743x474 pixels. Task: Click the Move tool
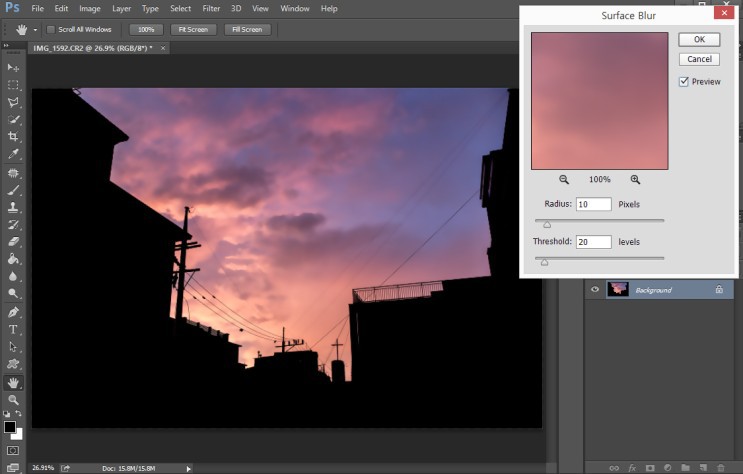[x=14, y=67]
